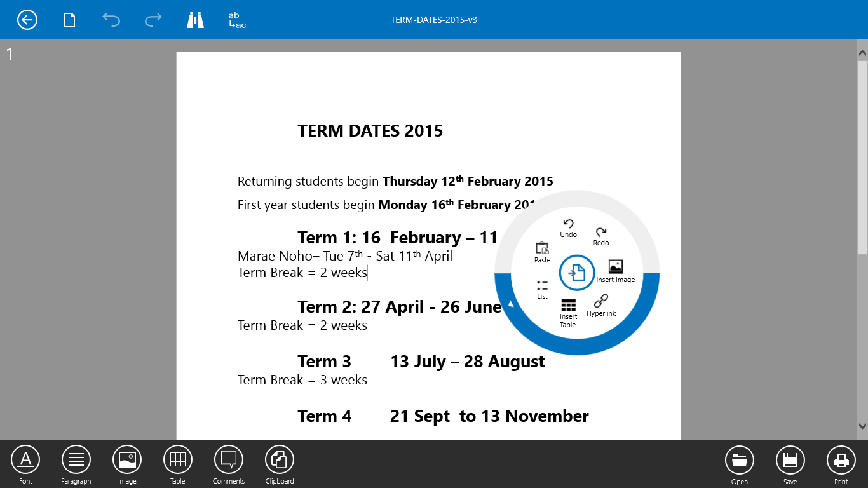Click the document title TERM-DATES-2015-v3
The width and height of the screenshot is (868, 488).
(x=434, y=20)
